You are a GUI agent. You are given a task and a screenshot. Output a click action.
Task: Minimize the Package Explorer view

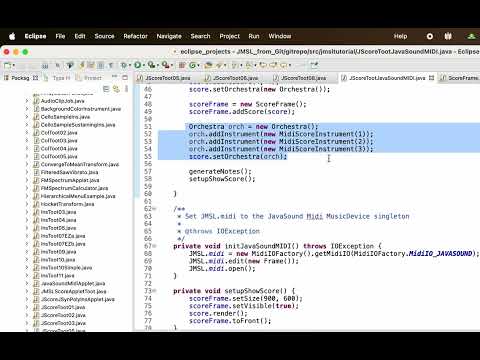[114, 77]
